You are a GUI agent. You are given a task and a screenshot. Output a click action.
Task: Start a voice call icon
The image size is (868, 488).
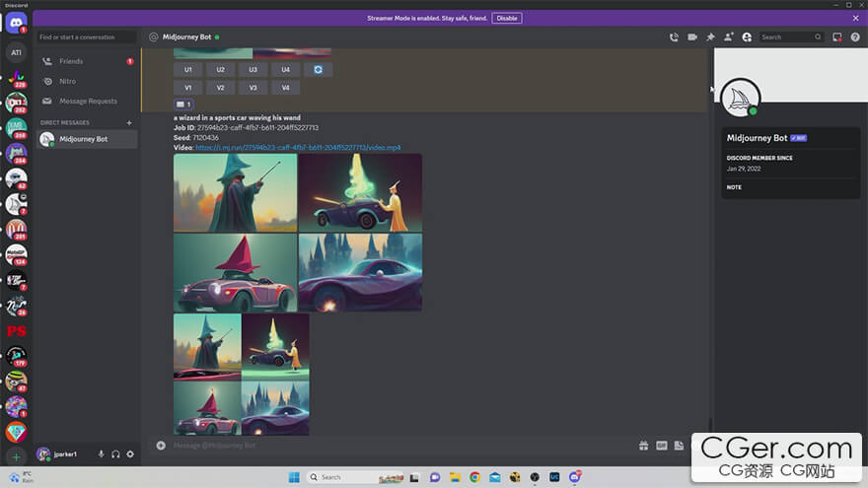(x=674, y=37)
